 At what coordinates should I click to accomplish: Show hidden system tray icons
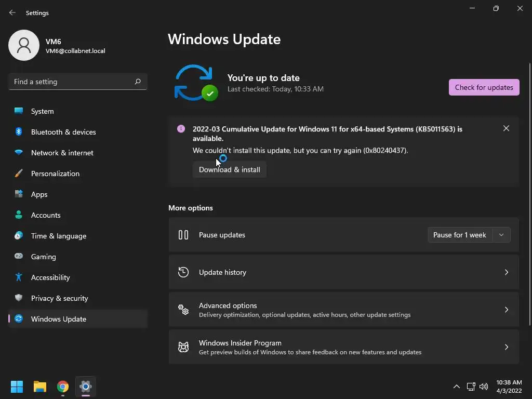[x=456, y=387]
